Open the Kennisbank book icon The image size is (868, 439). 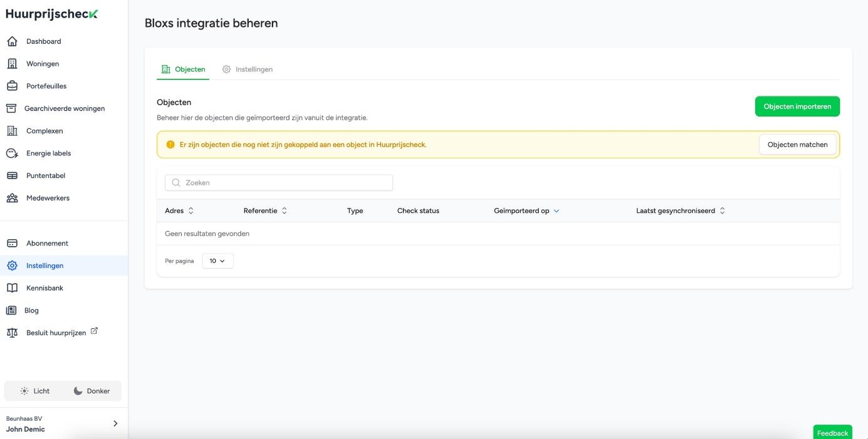[12, 288]
